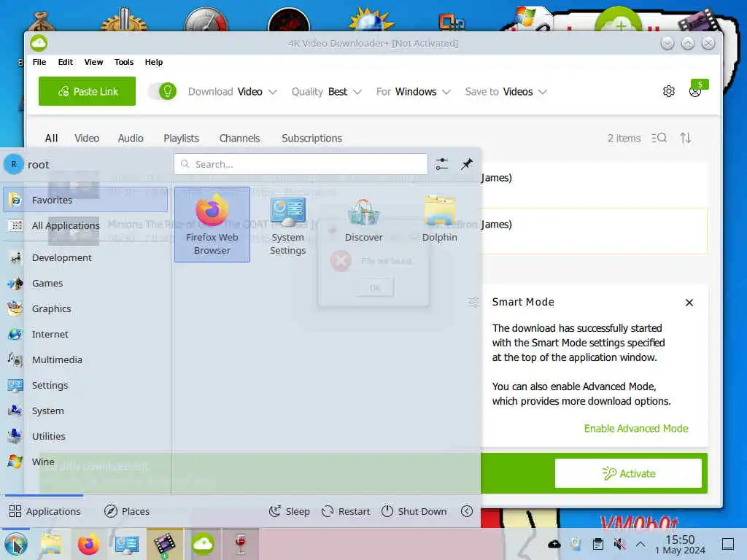This screenshot has width=747, height=560.
Task: Select the Wine category
Action: point(85,462)
